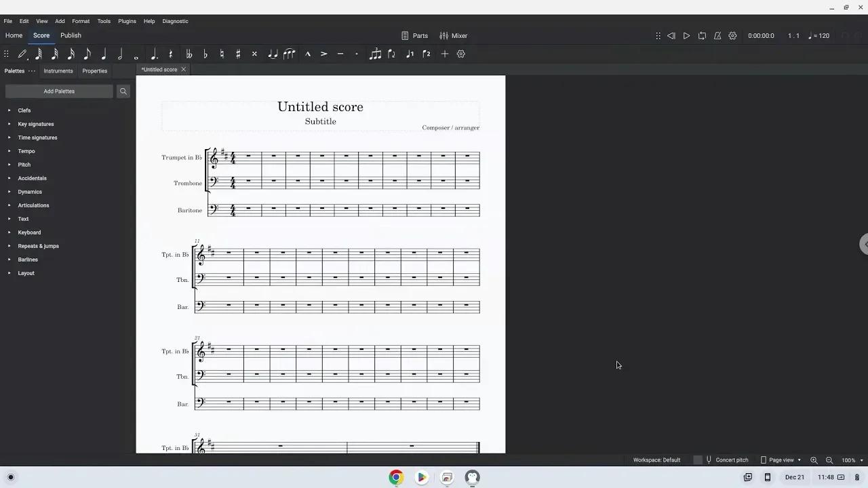The image size is (868, 488).
Task: Select the quarter note duration
Action: click(103, 54)
